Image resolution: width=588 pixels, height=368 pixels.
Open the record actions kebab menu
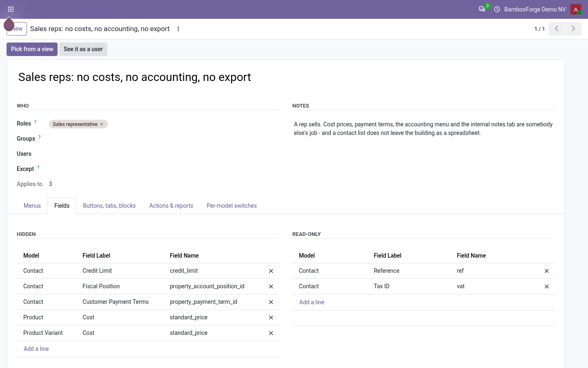178,29
